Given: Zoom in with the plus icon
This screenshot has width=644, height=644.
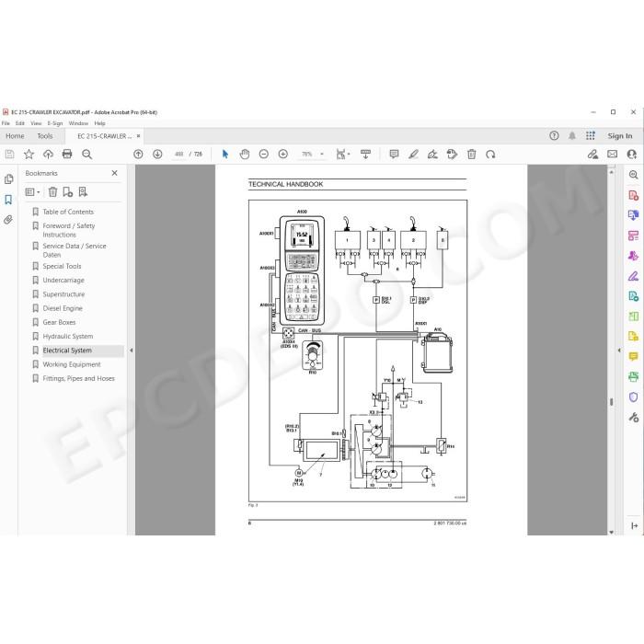Looking at the screenshot, I should click(283, 155).
